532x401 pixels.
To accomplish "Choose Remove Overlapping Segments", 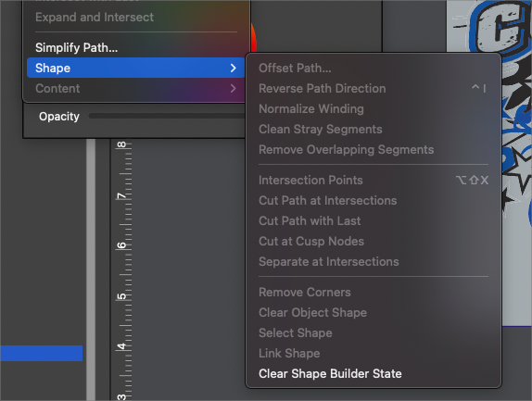I will point(346,149).
